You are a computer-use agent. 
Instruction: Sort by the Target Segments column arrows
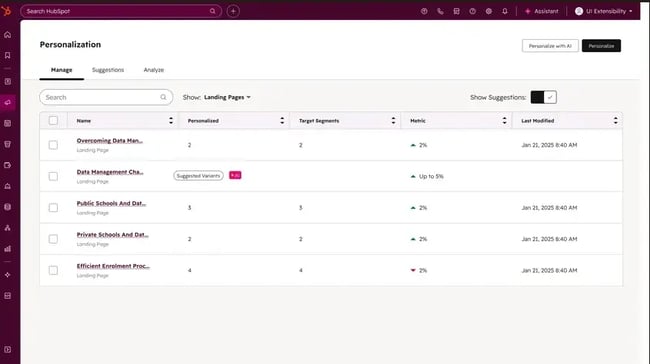(393, 121)
